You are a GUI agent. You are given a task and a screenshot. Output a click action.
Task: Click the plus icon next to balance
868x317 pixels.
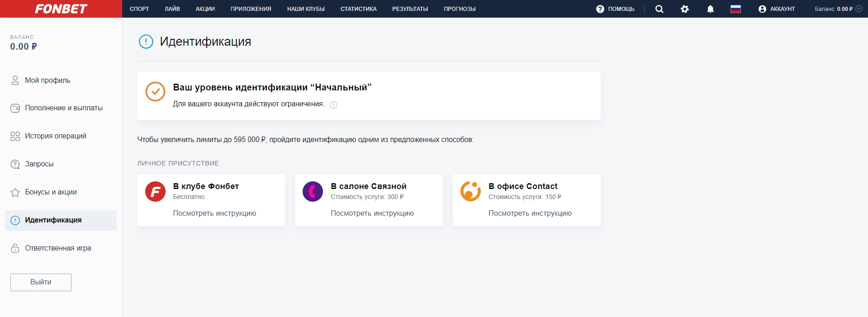(859, 9)
